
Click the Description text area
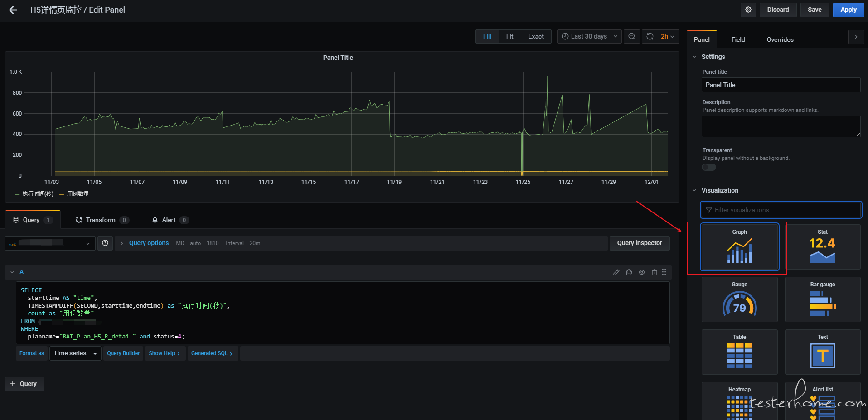click(781, 126)
